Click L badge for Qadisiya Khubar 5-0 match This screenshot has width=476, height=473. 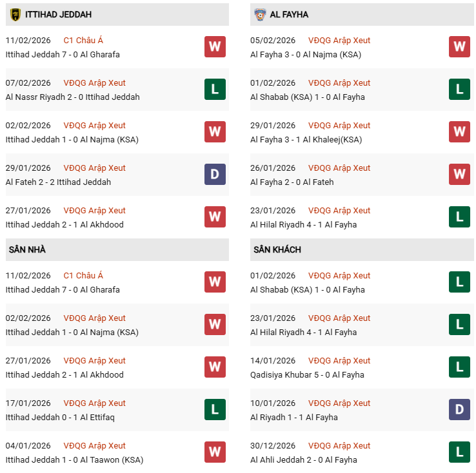click(459, 367)
